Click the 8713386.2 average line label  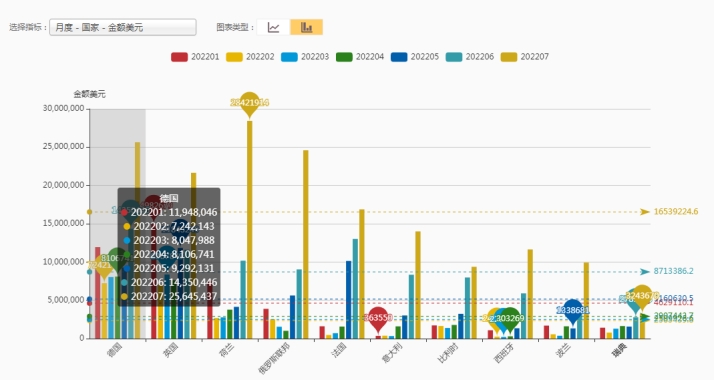[674, 272]
